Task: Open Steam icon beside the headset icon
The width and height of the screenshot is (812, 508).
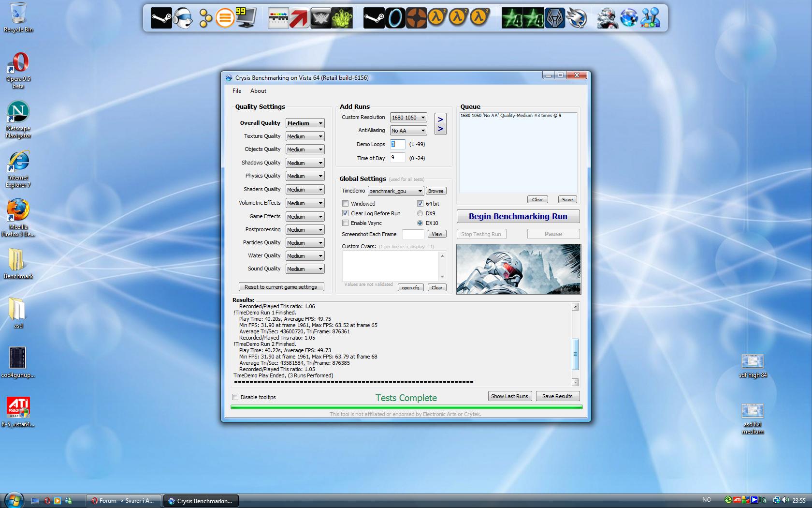Action: [x=161, y=18]
